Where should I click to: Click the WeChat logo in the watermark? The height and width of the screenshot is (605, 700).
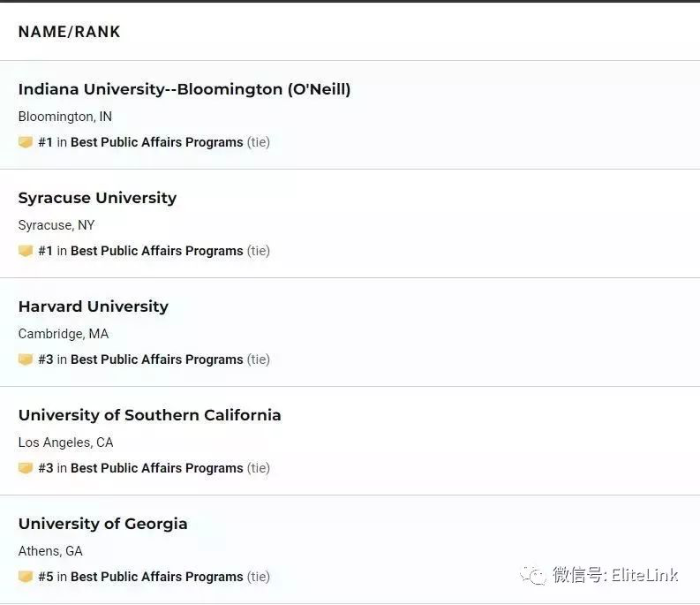pos(533,576)
